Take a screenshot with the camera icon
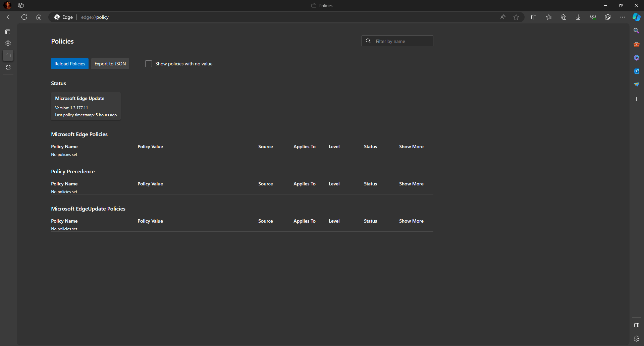 pyautogui.click(x=608, y=17)
